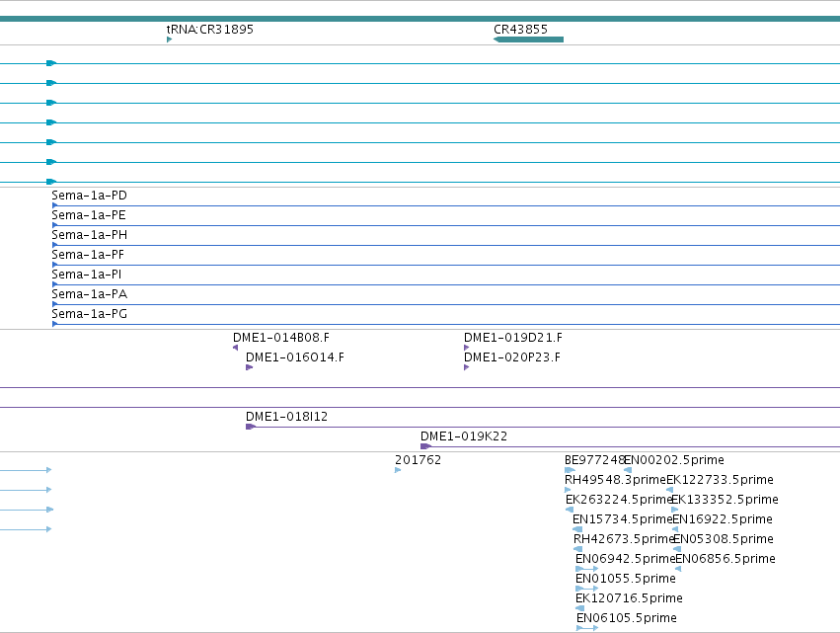Click the EK122733.5prime EST arrow glyph
The height and width of the screenshot is (633, 840).
669,490
